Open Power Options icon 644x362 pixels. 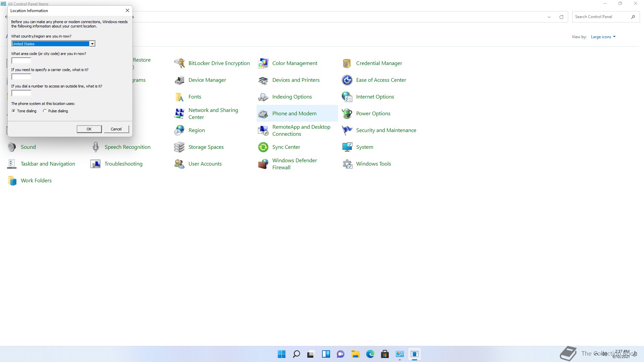347,113
